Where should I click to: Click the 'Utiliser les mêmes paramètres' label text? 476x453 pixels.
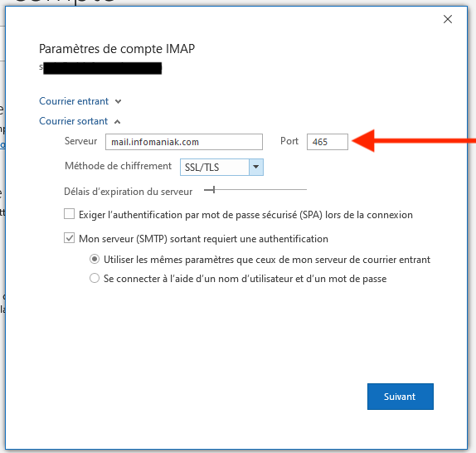pos(267,260)
